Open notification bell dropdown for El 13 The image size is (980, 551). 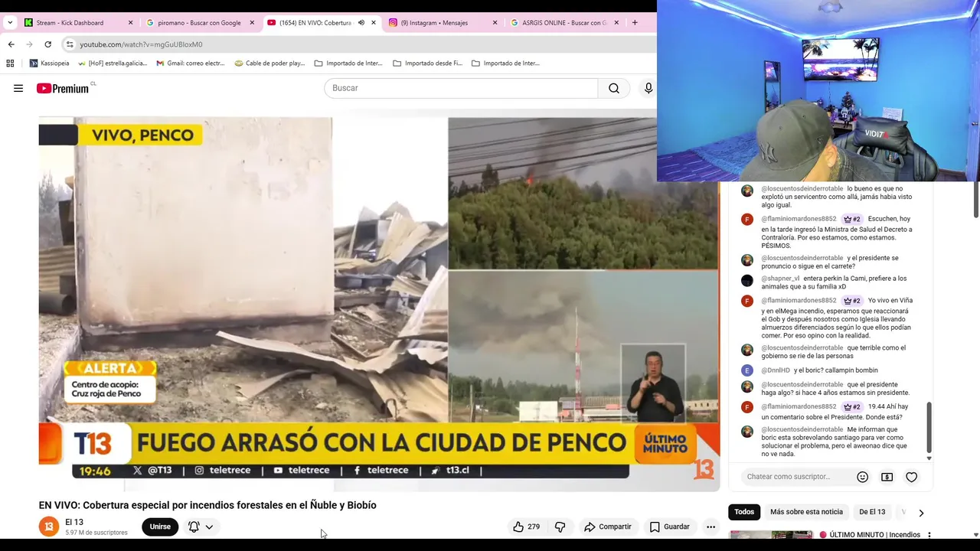pos(201,527)
